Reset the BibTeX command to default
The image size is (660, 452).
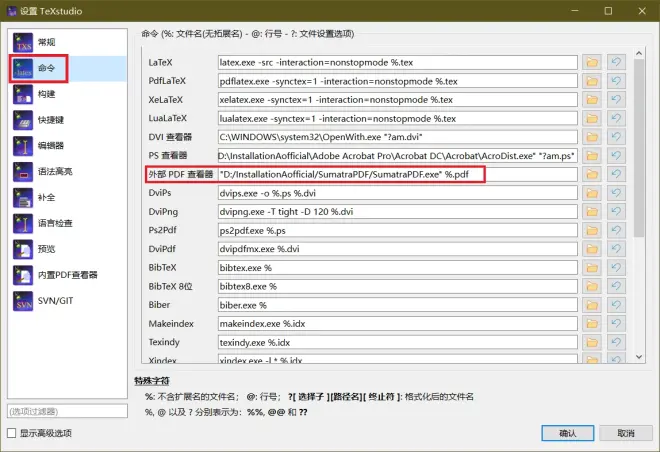tap(616, 268)
